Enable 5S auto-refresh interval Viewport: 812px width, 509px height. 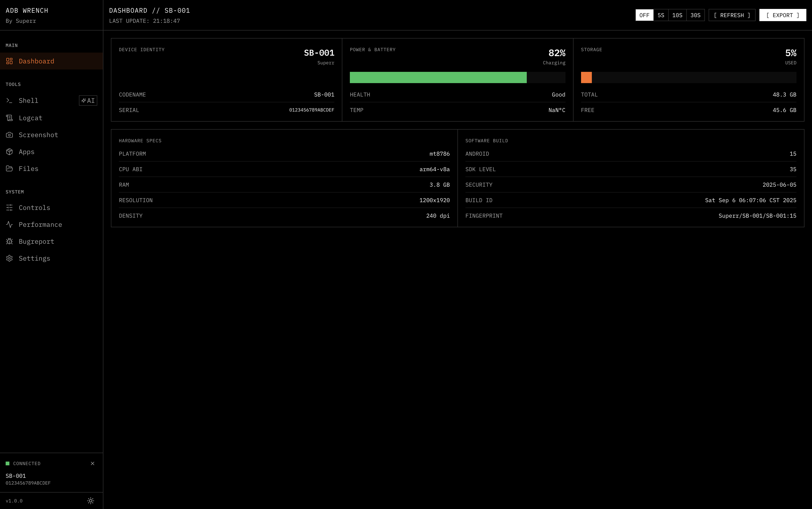pyautogui.click(x=661, y=15)
